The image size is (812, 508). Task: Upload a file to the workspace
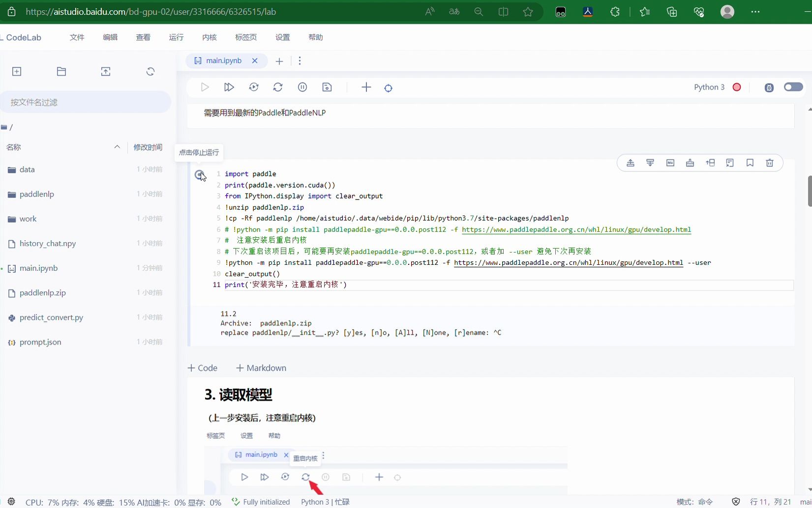106,71
